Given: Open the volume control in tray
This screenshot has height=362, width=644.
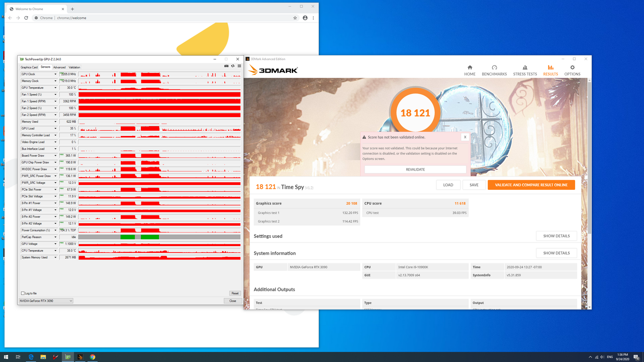Looking at the screenshot, I should pos(602,357).
